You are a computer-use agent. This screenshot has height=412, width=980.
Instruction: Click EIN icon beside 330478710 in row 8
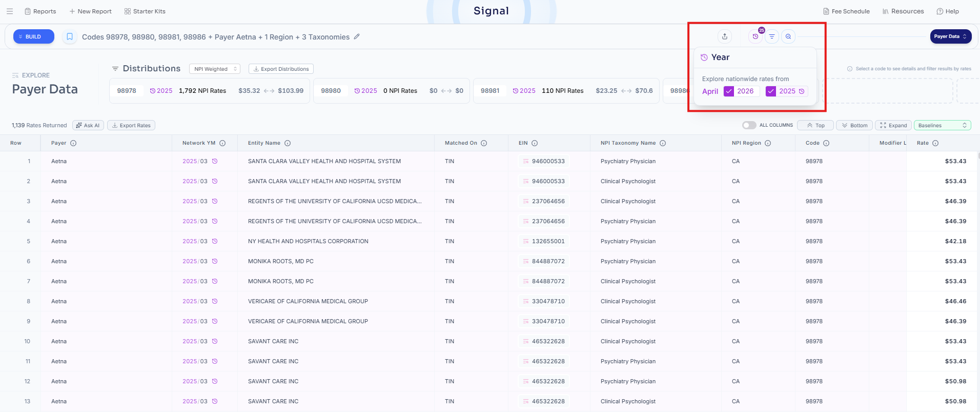pyautogui.click(x=526, y=301)
